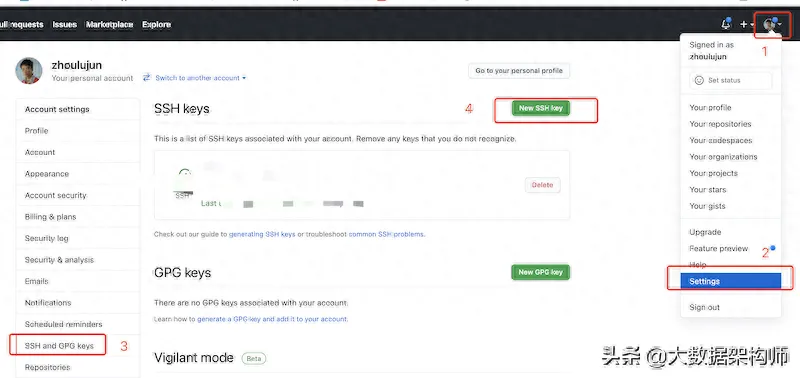Screen dimensions: 800x378
Task: Click the zhoulujun username heading
Action: 77,65
